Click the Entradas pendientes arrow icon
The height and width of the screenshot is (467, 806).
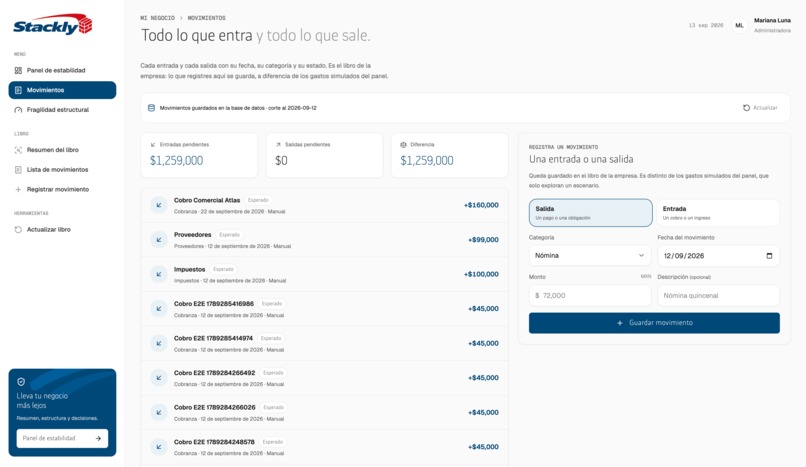pyautogui.click(x=153, y=145)
